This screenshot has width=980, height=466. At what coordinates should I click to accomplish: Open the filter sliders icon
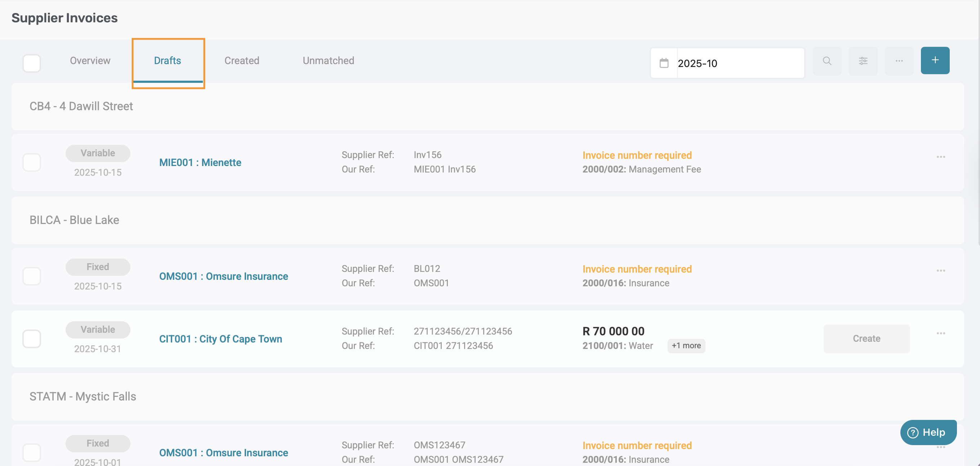[x=863, y=61]
